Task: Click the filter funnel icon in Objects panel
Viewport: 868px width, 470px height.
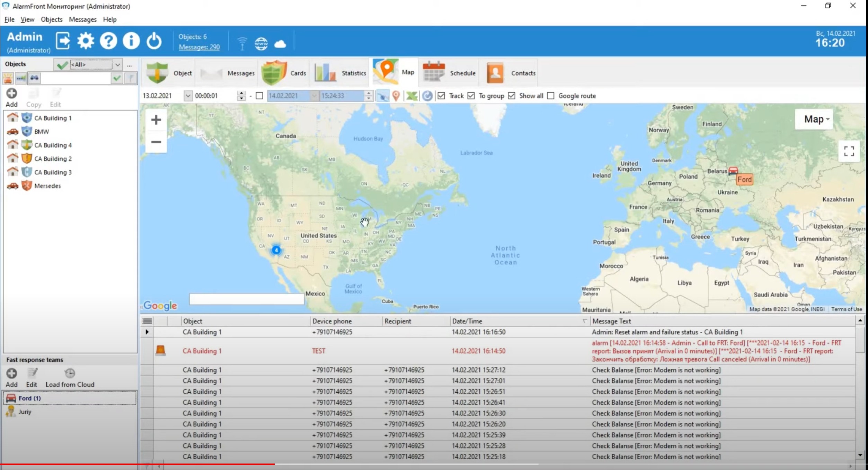Action: pos(131,78)
